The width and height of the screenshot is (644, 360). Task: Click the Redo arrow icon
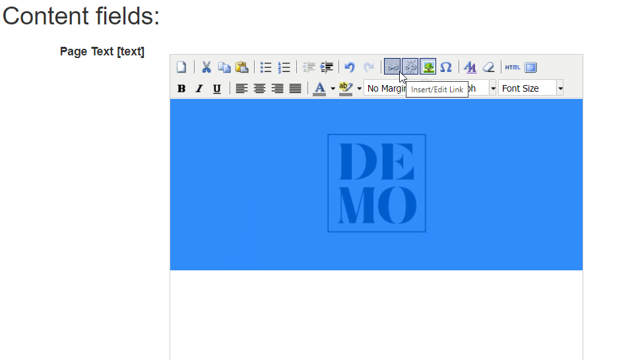pyautogui.click(x=368, y=67)
